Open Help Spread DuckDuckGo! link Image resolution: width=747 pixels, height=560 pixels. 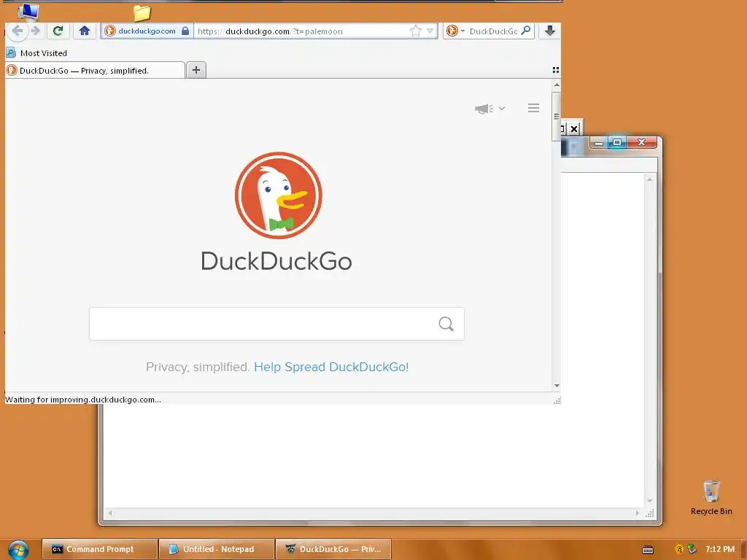(x=331, y=367)
